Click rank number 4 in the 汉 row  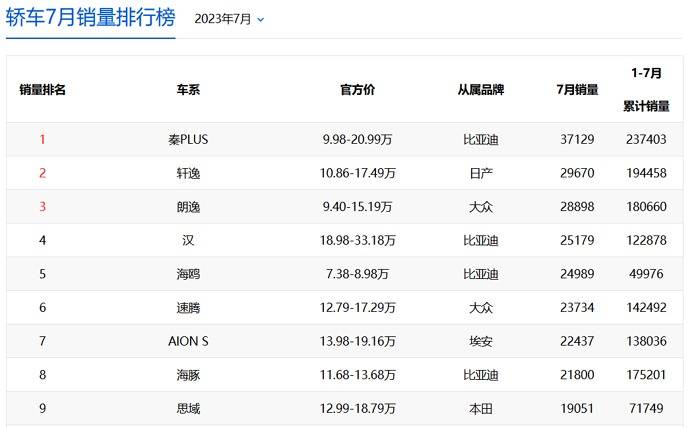pos(42,241)
